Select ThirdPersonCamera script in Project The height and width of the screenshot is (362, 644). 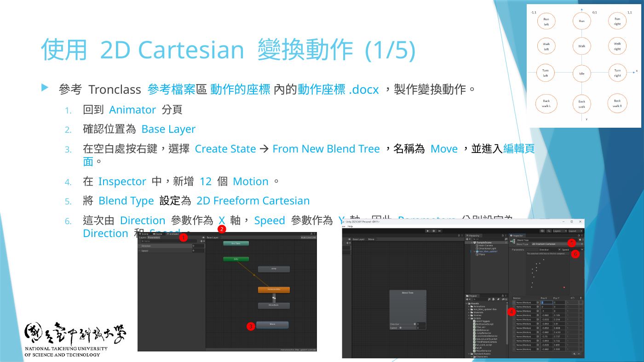pos(485,342)
